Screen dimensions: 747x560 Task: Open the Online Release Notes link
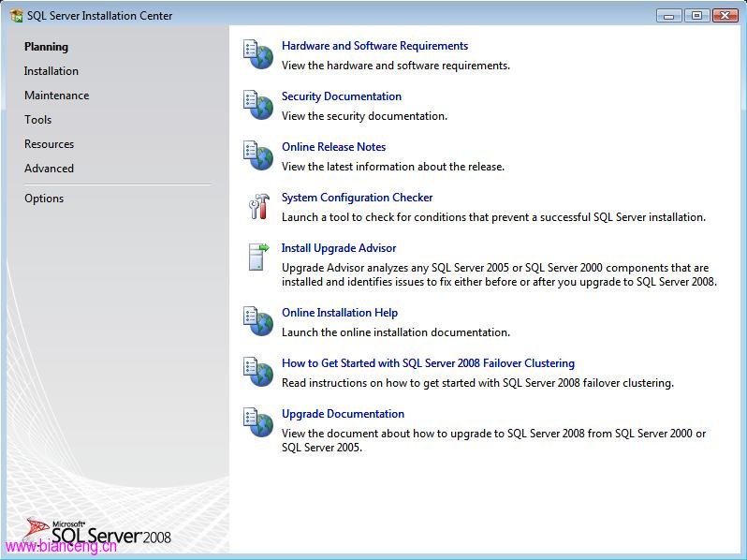(333, 147)
